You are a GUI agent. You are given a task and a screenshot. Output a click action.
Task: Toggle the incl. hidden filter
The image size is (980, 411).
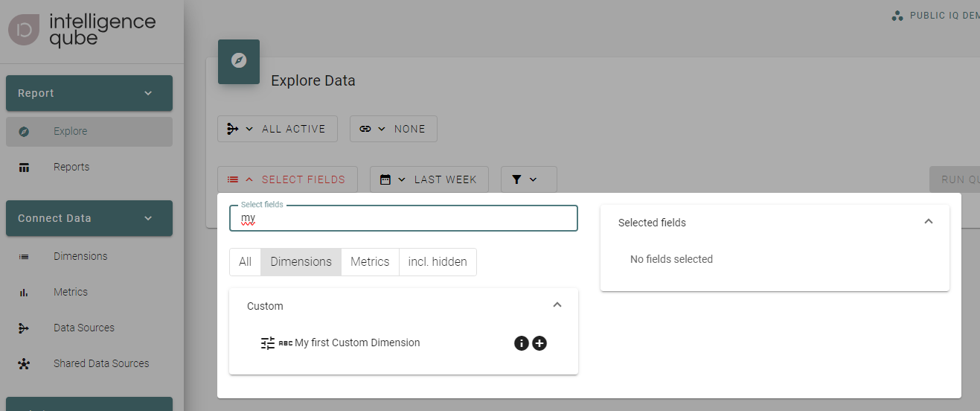point(438,262)
